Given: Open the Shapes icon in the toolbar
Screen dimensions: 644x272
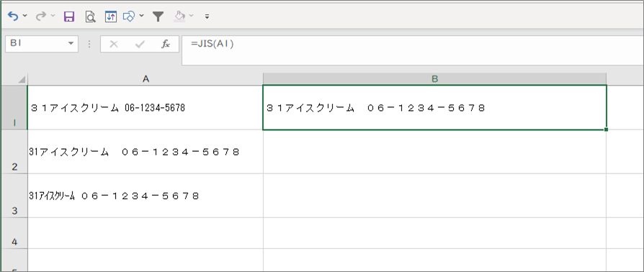Looking at the screenshot, I should (129, 17).
